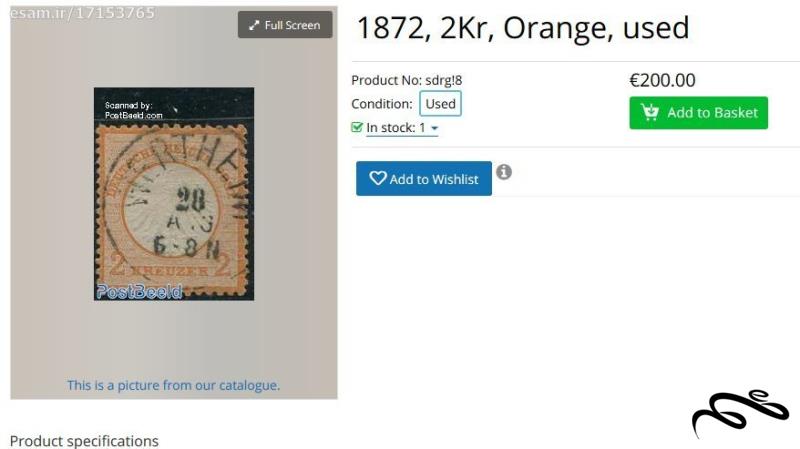800x449 pixels.
Task: Click the Full Screen expand arrows icon
Action: pyautogui.click(x=254, y=25)
